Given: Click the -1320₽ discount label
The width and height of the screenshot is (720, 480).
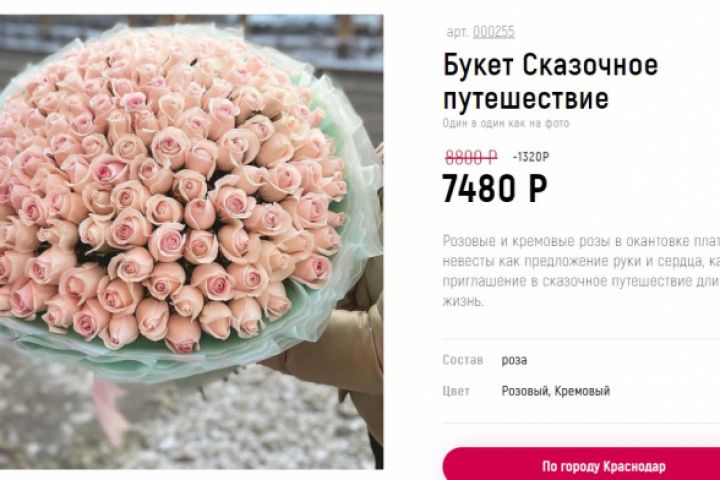Looking at the screenshot, I should 531,158.
